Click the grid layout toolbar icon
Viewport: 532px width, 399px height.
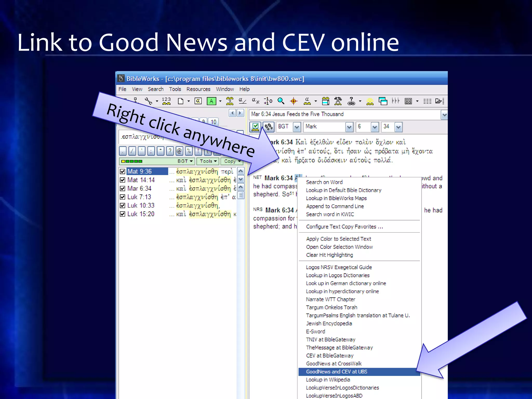click(x=408, y=101)
